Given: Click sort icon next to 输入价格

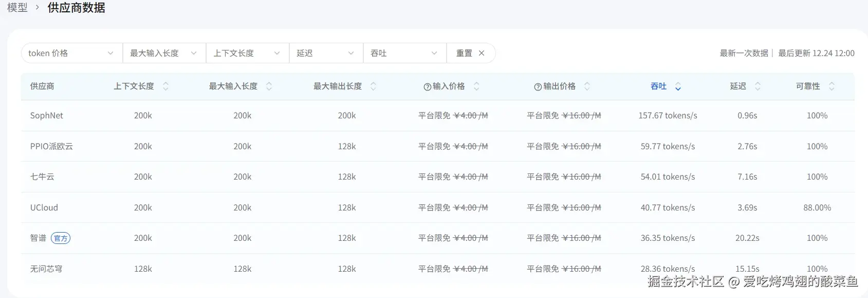Looking at the screenshot, I should pyautogui.click(x=476, y=86).
